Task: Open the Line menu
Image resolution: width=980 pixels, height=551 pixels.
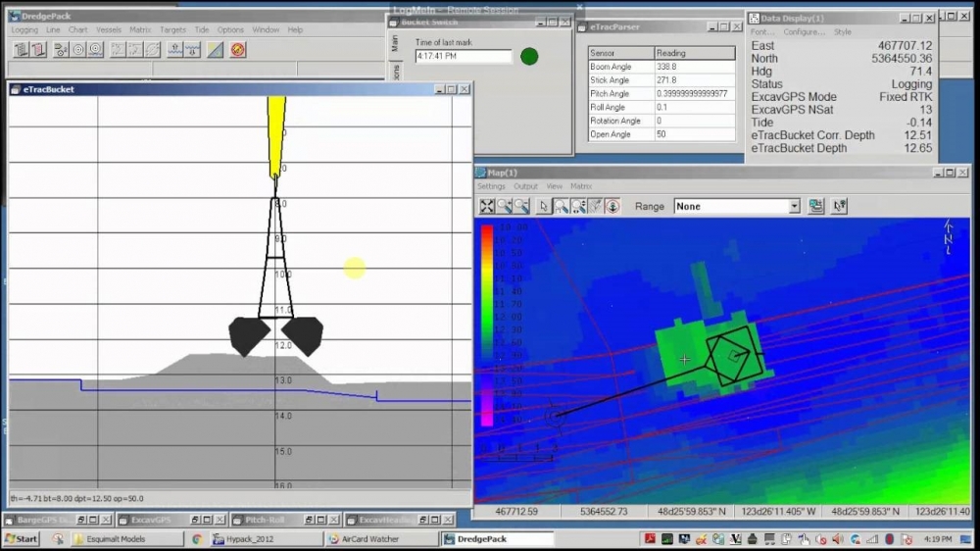Action: (53, 29)
